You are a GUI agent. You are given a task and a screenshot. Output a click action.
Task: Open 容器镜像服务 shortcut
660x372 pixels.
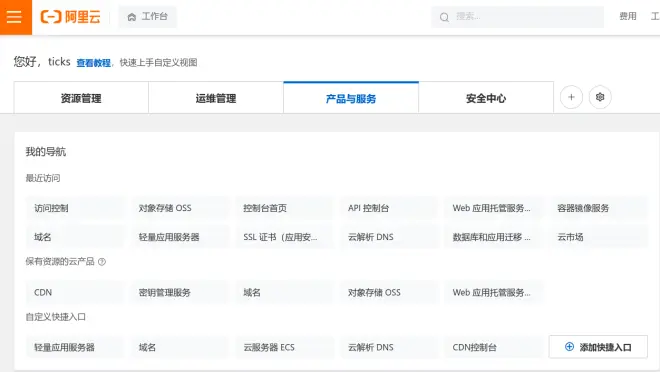[598, 208]
